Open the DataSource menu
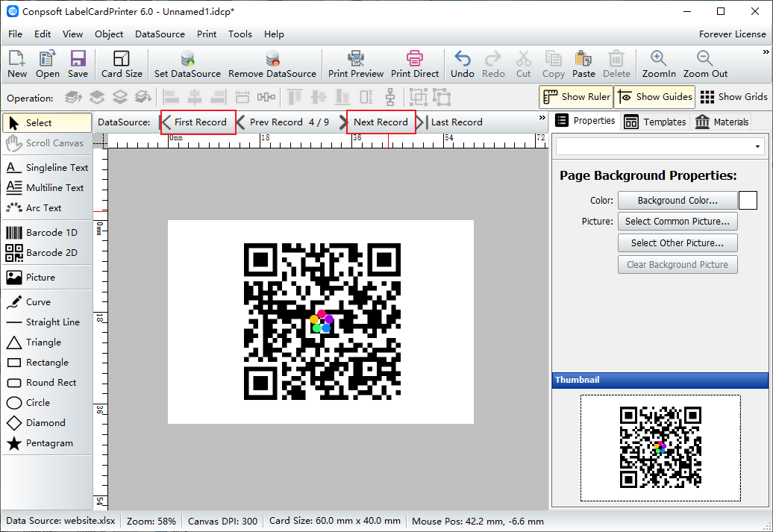773x532 pixels. point(160,34)
